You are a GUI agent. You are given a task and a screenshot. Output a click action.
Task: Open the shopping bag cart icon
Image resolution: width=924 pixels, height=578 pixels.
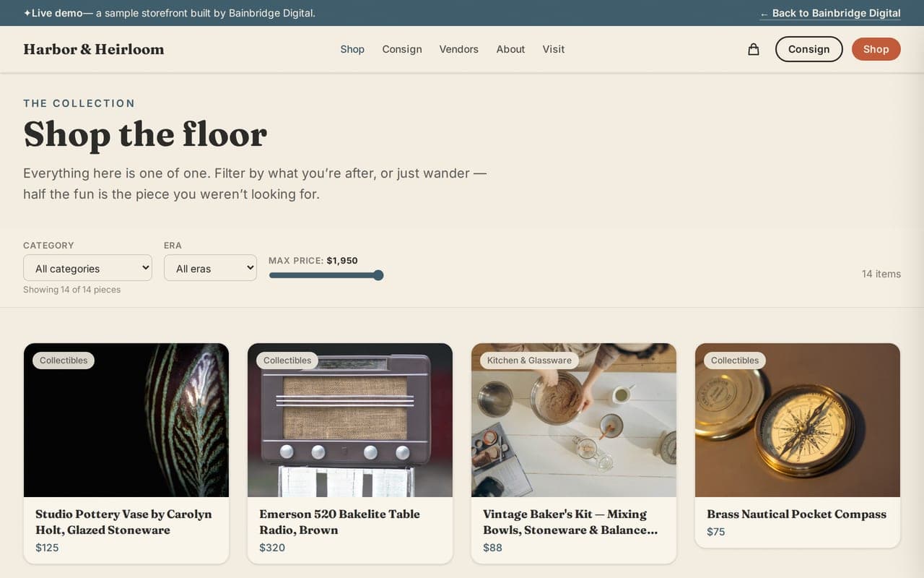[754, 49]
